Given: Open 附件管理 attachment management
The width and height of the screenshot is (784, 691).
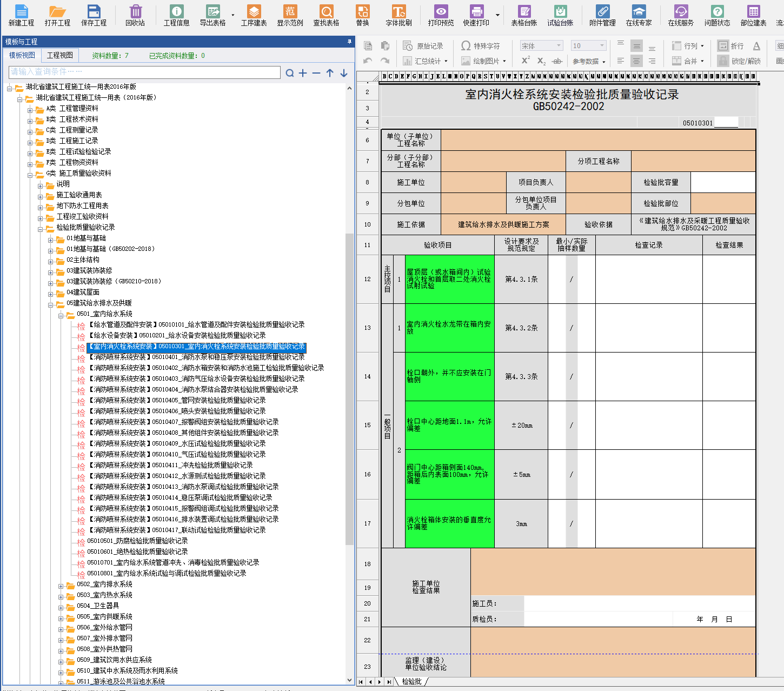Looking at the screenshot, I should coord(602,15).
